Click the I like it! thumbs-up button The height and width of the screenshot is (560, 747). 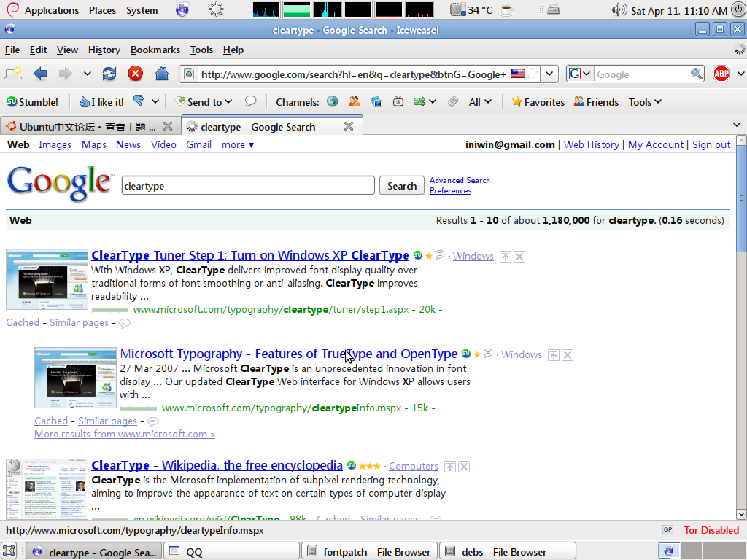[101, 102]
